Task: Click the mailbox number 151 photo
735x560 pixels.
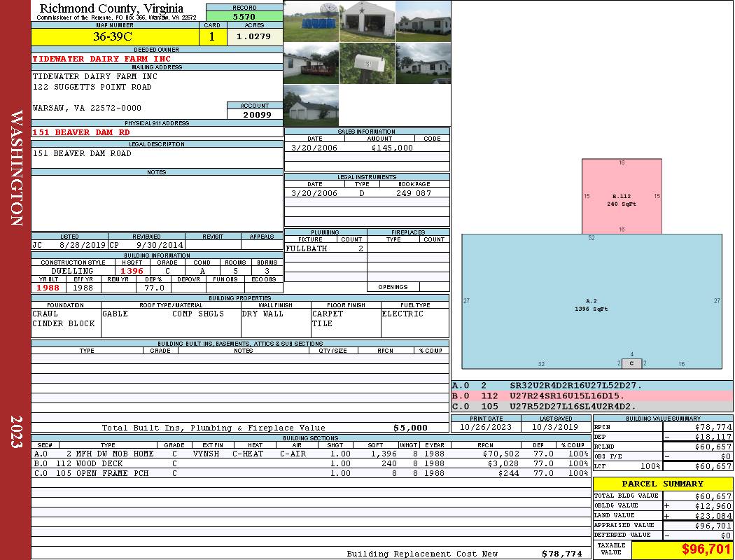Action: tap(367, 64)
